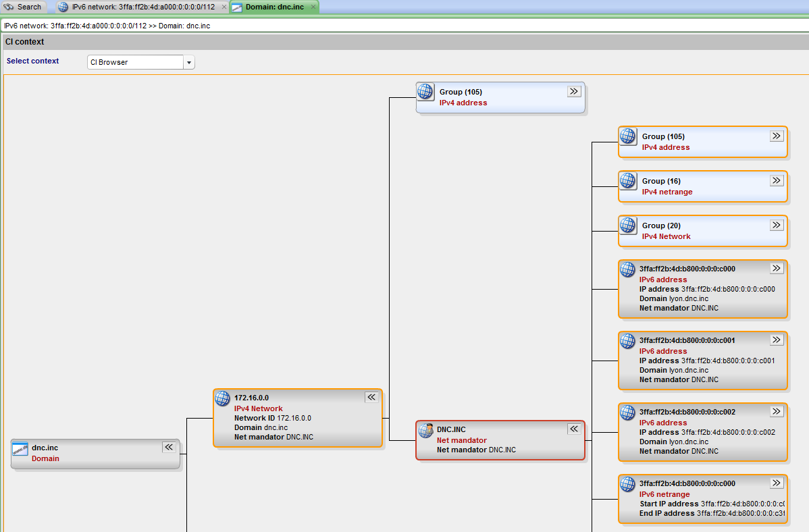
Task: Click globe icon of the IPv6 netrange node
Action: pyautogui.click(x=628, y=485)
